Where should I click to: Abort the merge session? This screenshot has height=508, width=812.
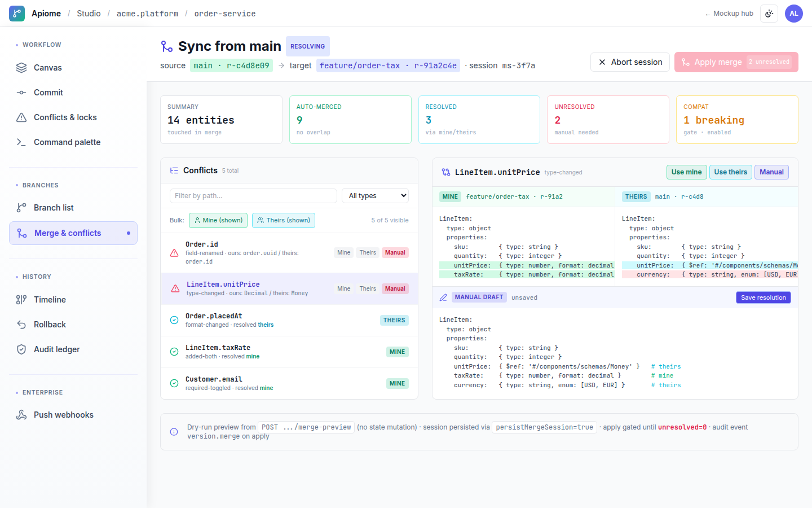coord(630,62)
